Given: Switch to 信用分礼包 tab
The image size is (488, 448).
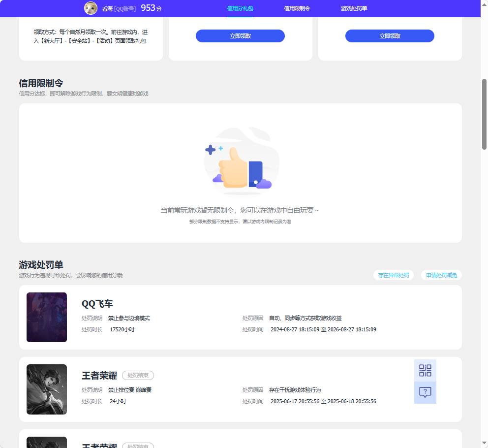Looking at the screenshot, I should (x=240, y=8).
